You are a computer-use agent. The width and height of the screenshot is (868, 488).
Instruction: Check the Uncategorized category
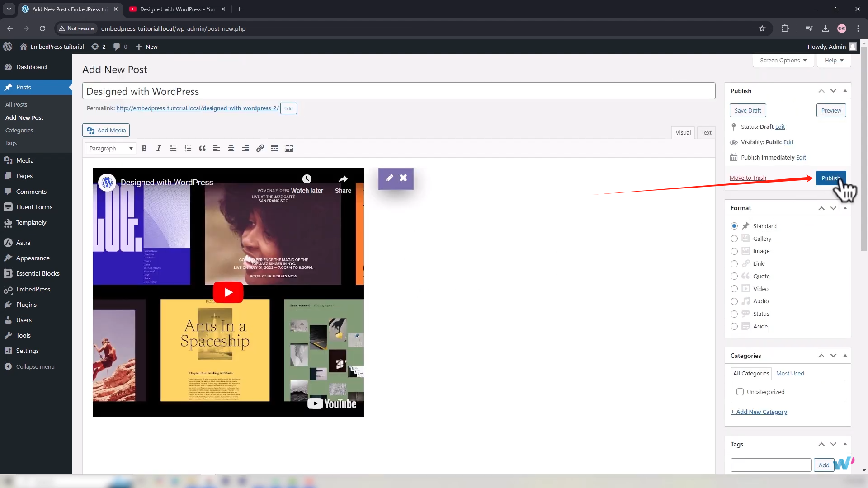click(x=740, y=392)
